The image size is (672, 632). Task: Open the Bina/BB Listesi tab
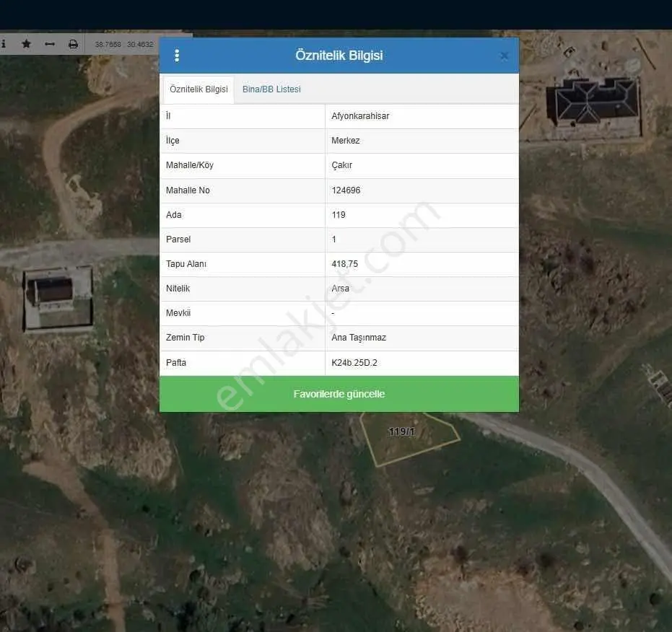[271, 89]
